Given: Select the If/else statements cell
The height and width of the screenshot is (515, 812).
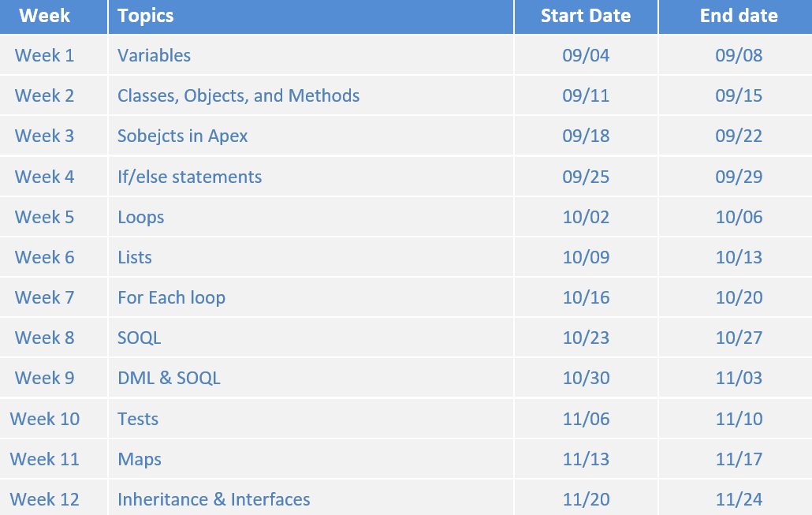Looking at the screenshot, I should (190, 176).
